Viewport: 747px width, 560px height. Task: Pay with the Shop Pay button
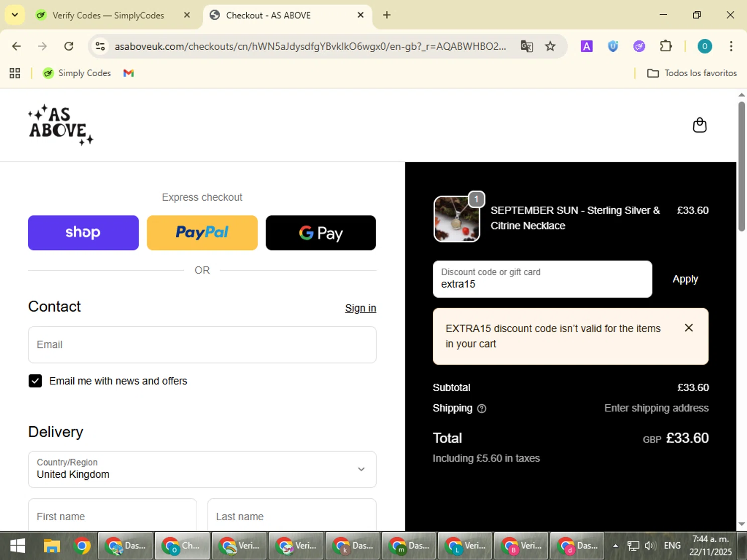click(x=83, y=232)
